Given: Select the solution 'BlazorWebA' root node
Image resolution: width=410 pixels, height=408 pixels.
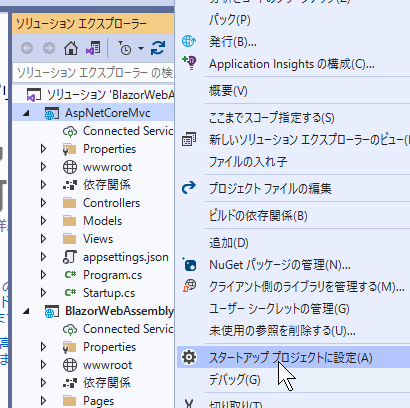Looking at the screenshot, I should click(110, 95).
